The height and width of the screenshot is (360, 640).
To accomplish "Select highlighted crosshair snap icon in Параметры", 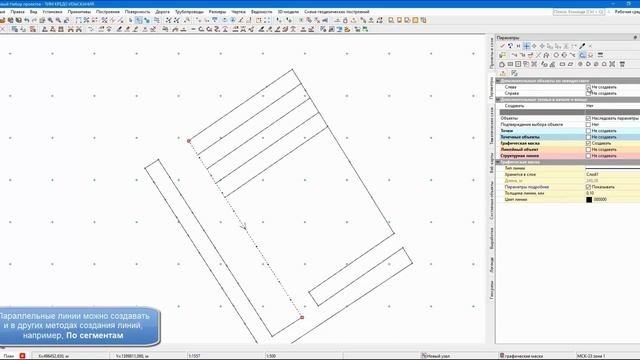I will [527, 46].
